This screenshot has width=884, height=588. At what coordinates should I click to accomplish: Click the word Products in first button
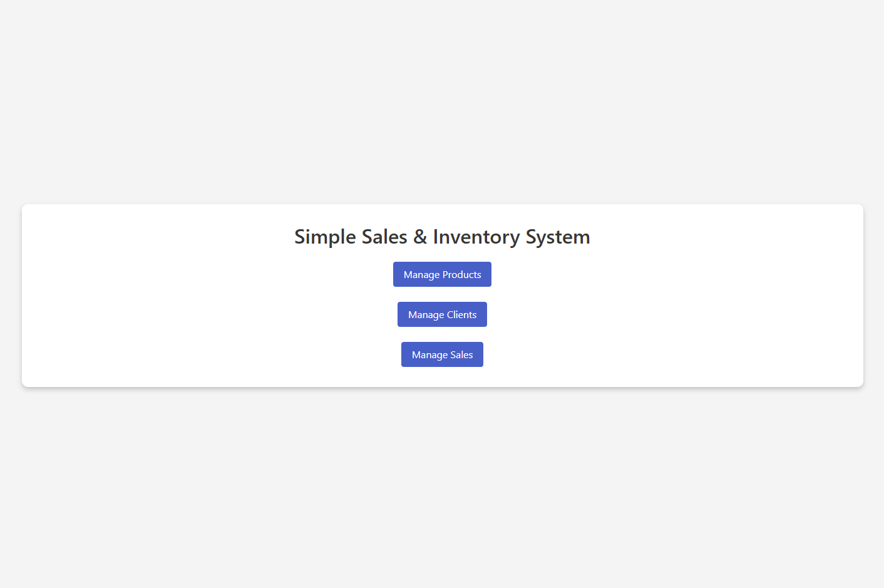pos(462,274)
